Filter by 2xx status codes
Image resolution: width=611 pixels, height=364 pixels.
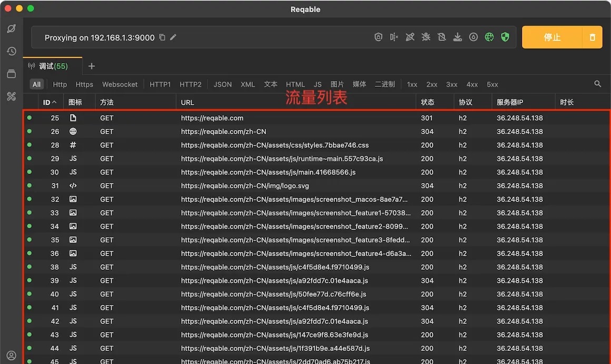coord(432,84)
